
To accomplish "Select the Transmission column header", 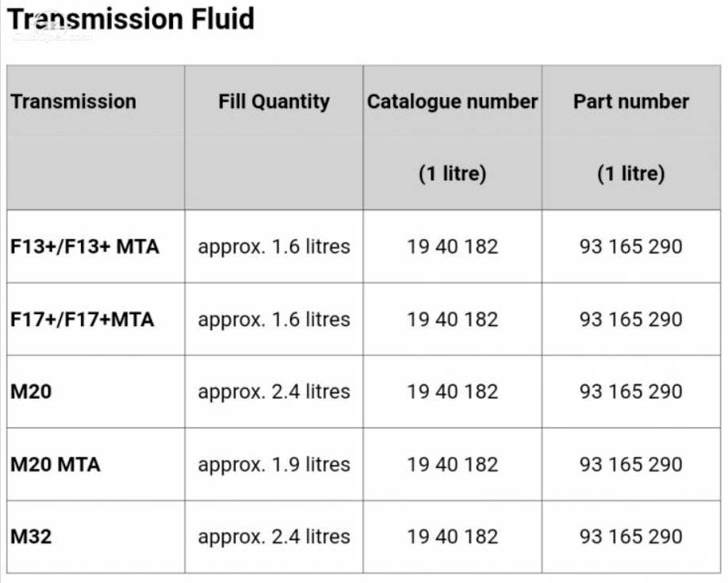I will point(74,102).
